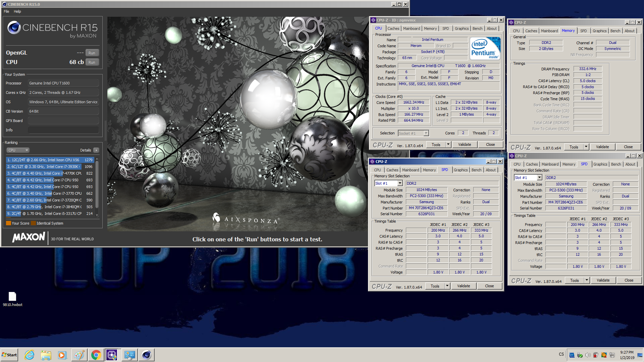Click the Show Desktop button
This screenshot has width=644, height=362.
pyautogui.click(x=641, y=355)
